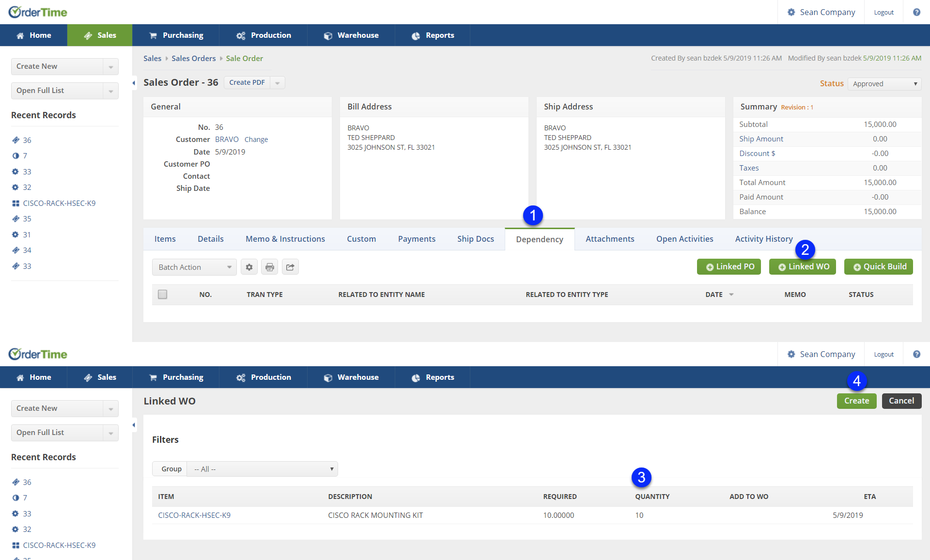Open the CISCO-RACK-HSEC-K9 item in Recent Records
This screenshot has height=560, width=930.
click(x=59, y=203)
